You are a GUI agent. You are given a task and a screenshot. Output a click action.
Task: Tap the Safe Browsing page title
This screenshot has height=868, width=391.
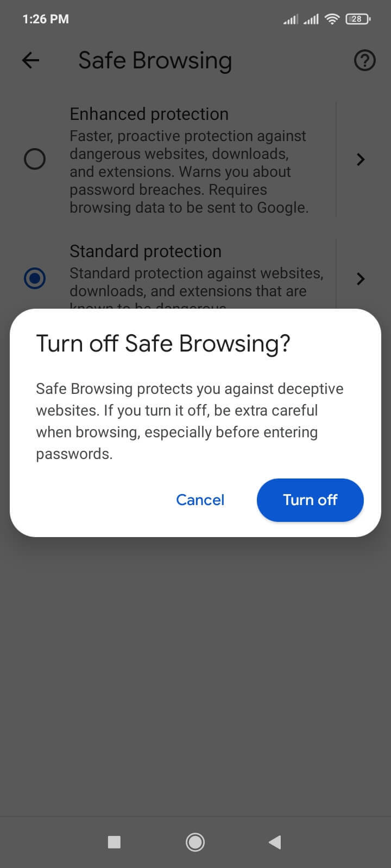tap(155, 60)
